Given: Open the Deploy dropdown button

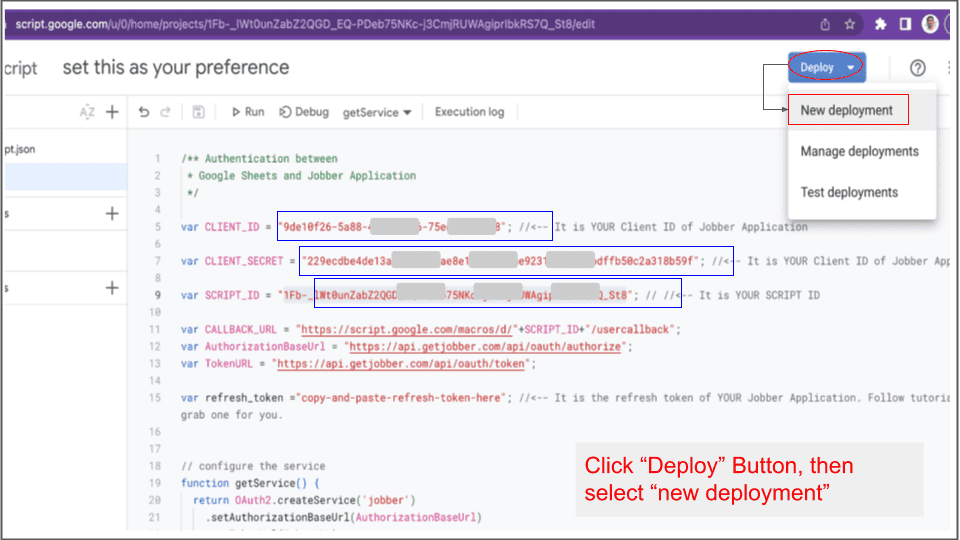Looking at the screenshot, I should [x=826, y=68].
